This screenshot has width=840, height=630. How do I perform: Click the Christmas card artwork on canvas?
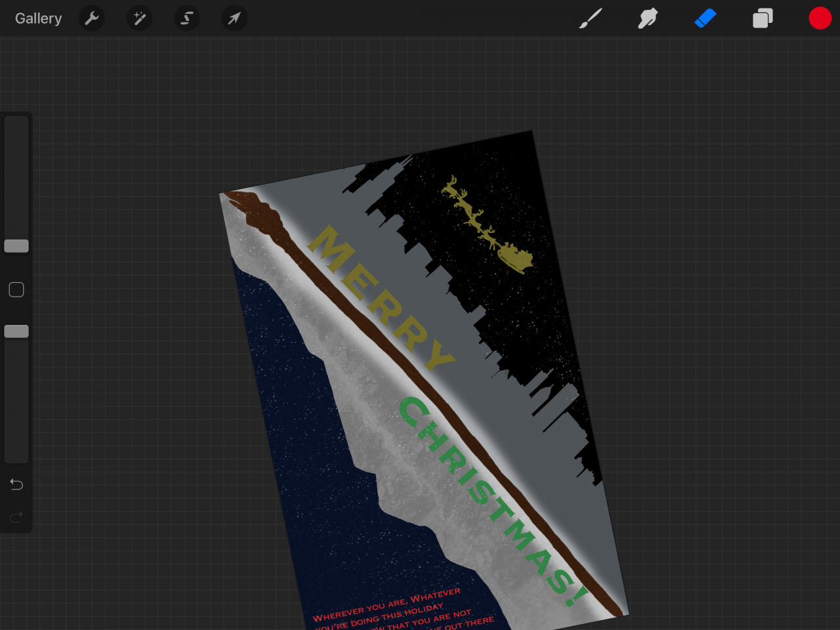click(423, 381)
